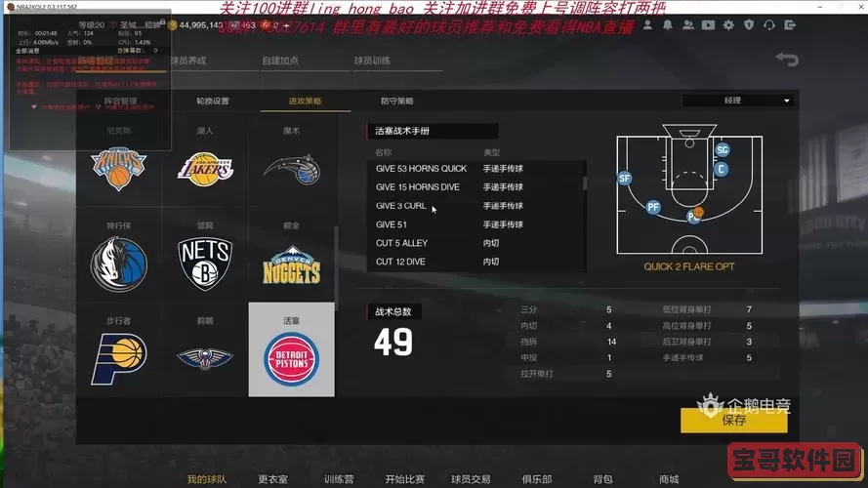Screen dimensions: 868x488
Task: Click the 挡拆 count row
Action: coord(569,342)
